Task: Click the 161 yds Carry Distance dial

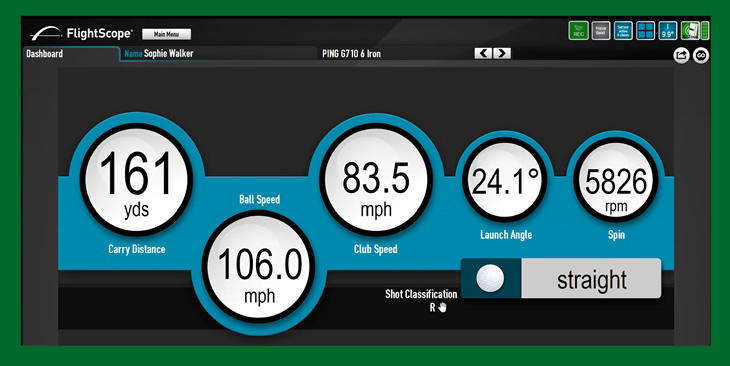Action: [x=136, y=179]
